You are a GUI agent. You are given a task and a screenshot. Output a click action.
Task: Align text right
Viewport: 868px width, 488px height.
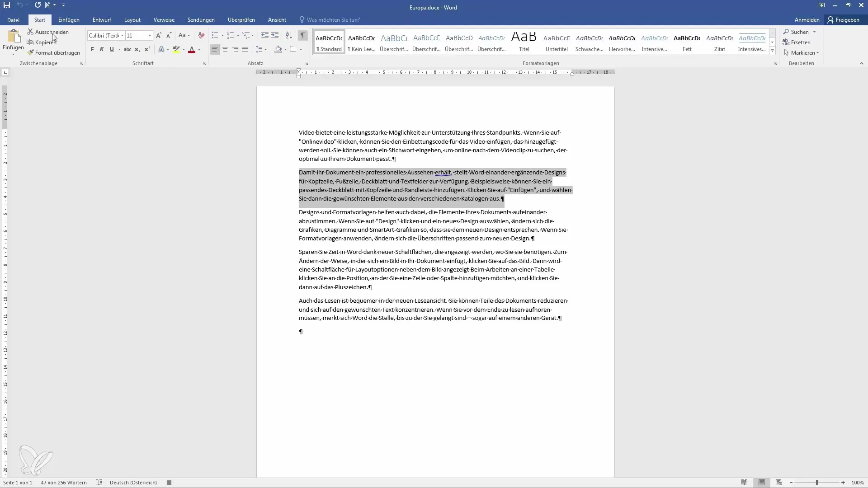235,49
